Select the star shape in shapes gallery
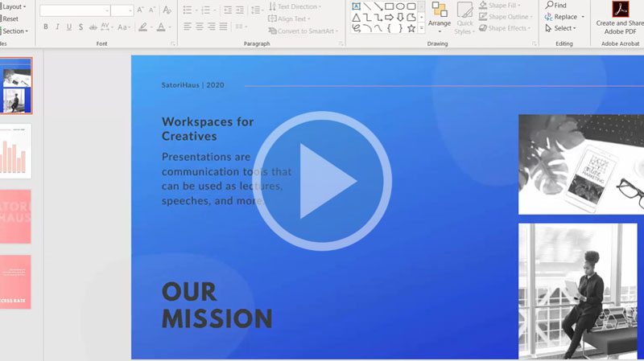Screen dimensions: 644x361 coord(411,28)
